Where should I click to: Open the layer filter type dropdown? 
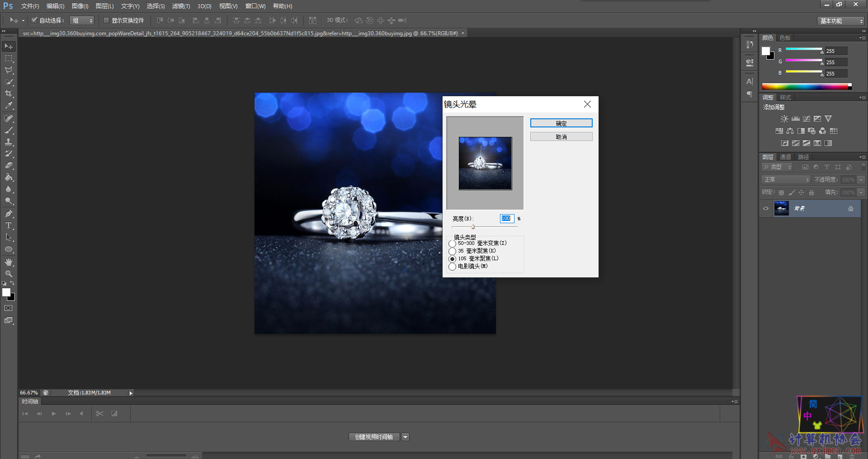click(778, 167)
